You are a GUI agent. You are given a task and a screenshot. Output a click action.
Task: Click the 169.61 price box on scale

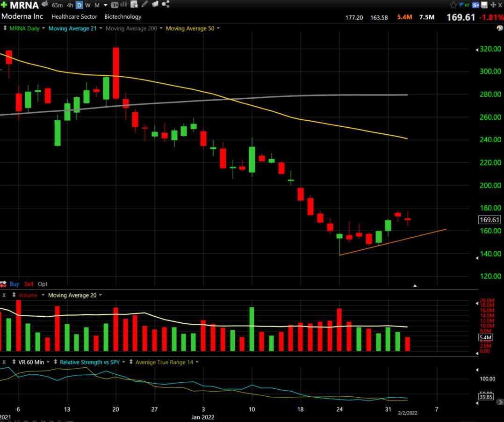tap(489, 220)
